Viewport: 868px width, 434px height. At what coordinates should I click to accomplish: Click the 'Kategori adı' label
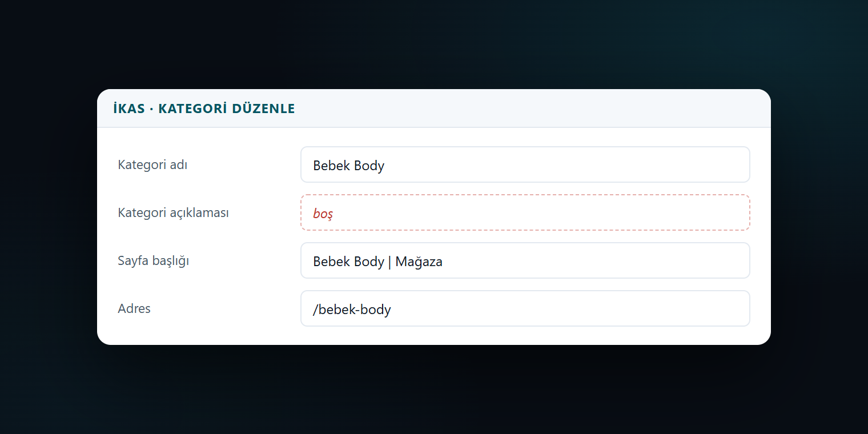[x=152, y=164]
